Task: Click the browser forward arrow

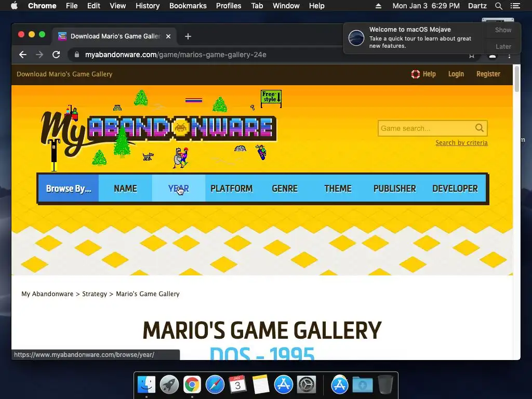Action: pos(39,55)
